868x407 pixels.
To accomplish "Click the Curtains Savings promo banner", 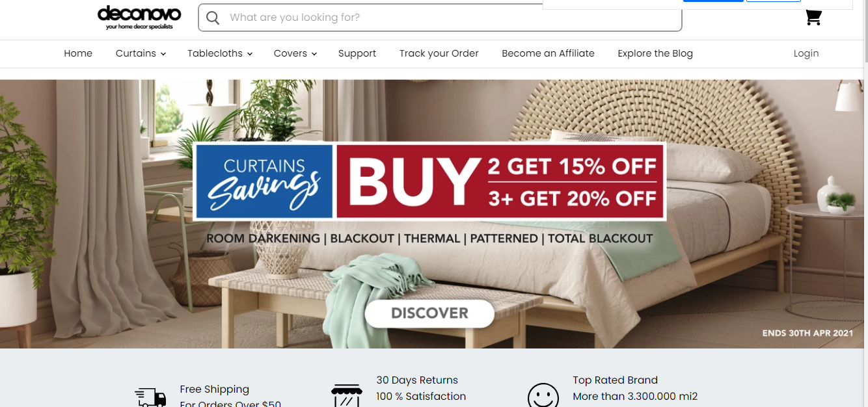I will pyautogui.click(x=429, y=181).
